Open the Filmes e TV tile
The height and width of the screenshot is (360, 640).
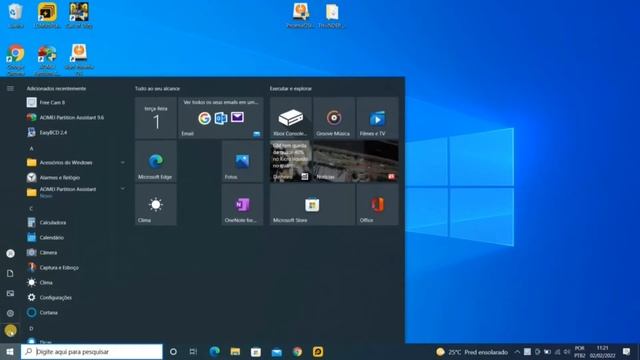pyautogui.click(x=378, y=118)
